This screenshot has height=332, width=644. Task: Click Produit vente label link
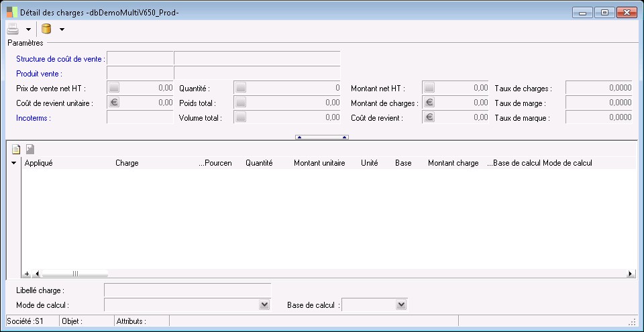pos(39,74)
